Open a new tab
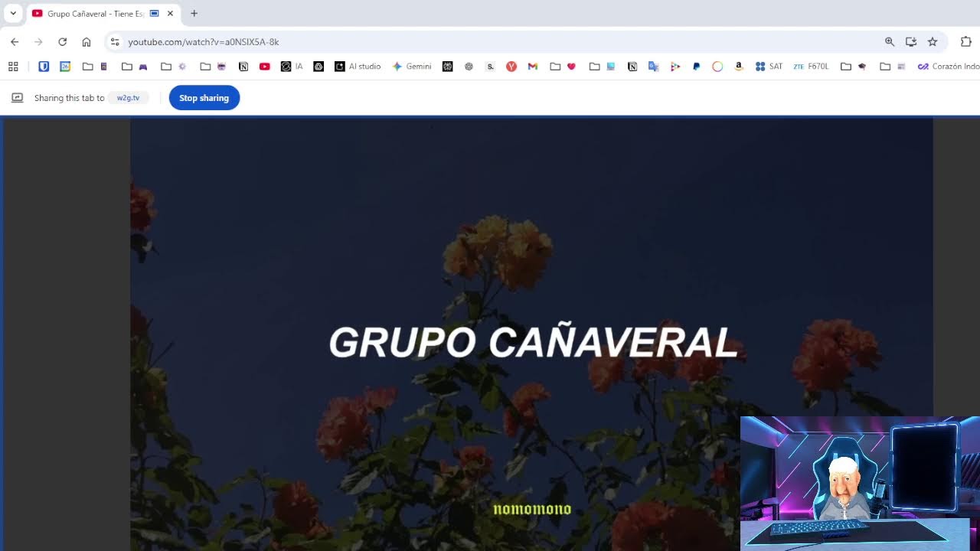Screen dimensions: 980x551 click(194, 13)
